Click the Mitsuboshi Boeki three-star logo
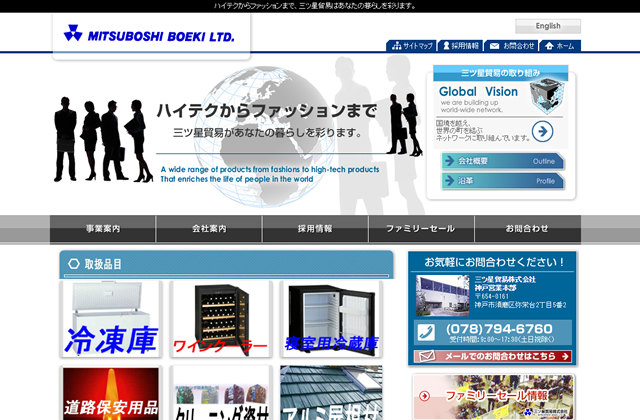640x420 pixels. [73, 33]
